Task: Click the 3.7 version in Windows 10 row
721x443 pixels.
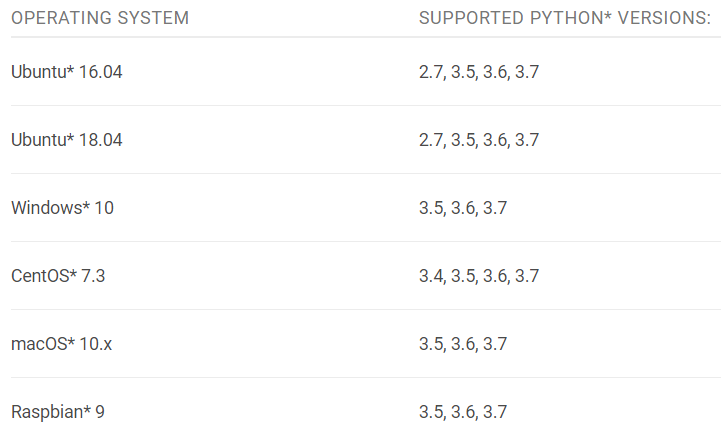Action: (x=495, y=208)
